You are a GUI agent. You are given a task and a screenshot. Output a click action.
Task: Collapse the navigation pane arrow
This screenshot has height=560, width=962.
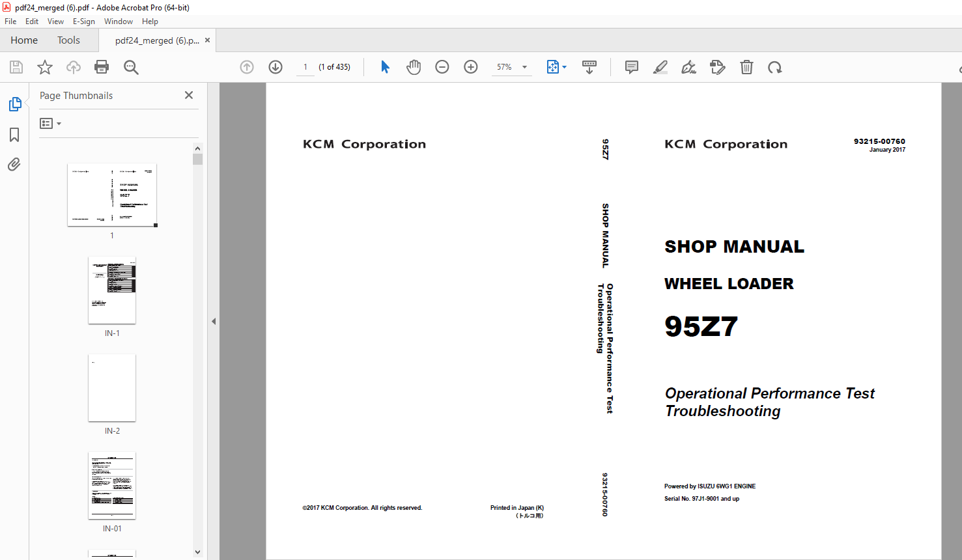coord(214,321)
